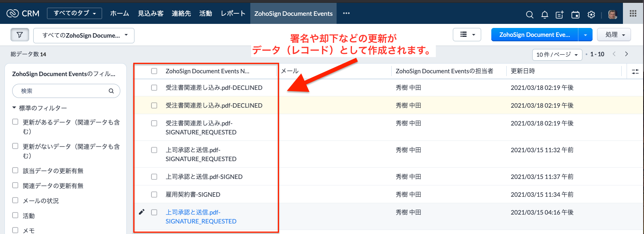Go to the 連絡先 tab
This screenshot has height=234, width=644.
181,13
